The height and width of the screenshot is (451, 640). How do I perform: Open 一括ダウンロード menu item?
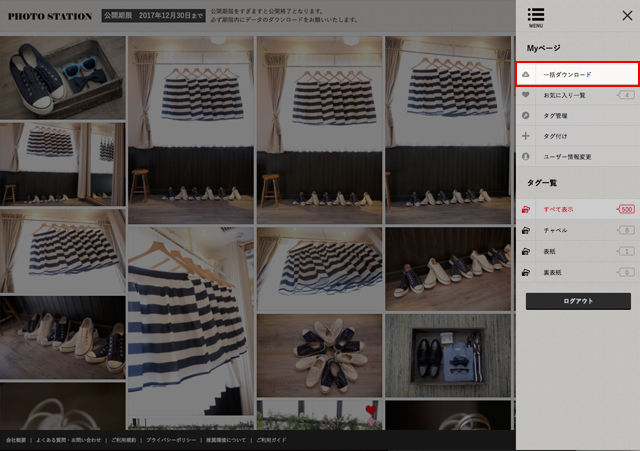567,75
